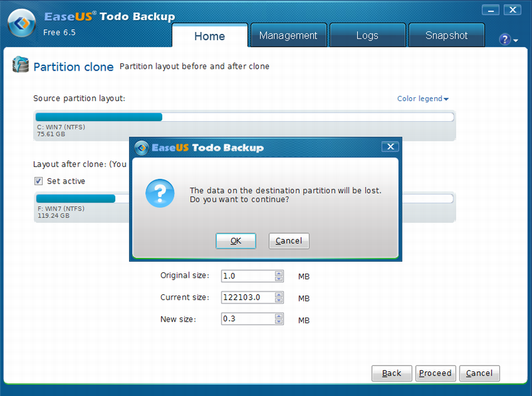Toggle the Set active checkbox
The image size is (532, 396).
click(39, 181)
